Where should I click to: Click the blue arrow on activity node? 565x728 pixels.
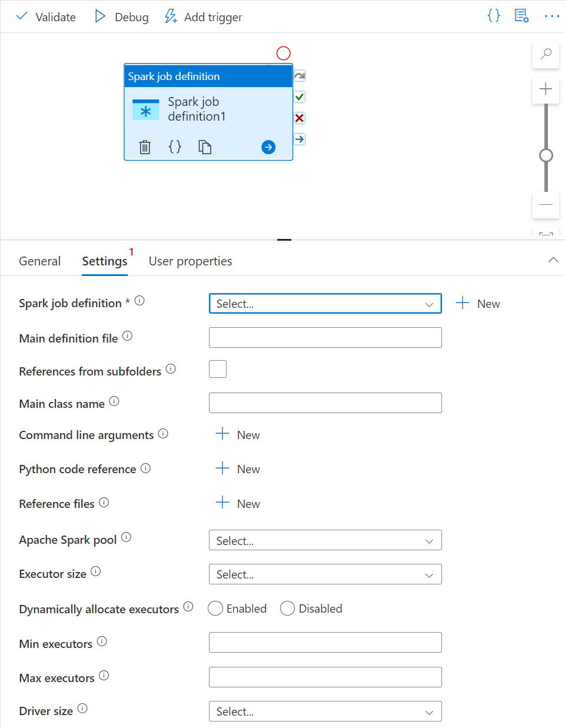pos(268,147)
